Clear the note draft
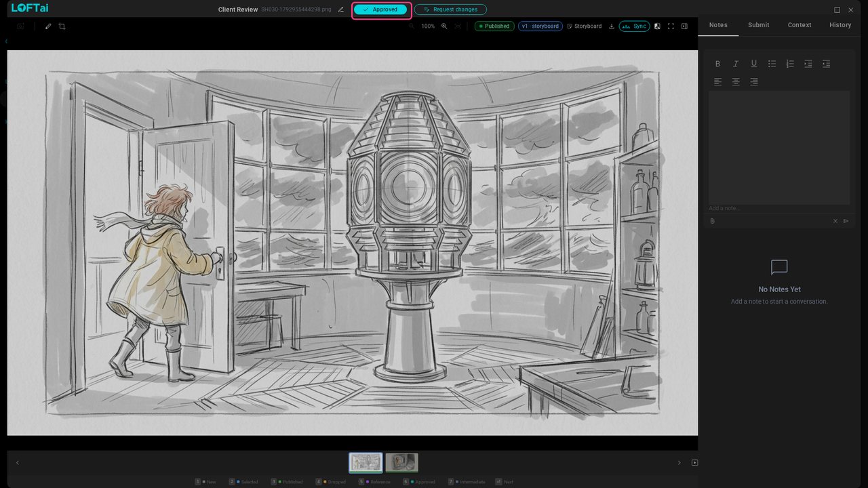 pos(835,221)
